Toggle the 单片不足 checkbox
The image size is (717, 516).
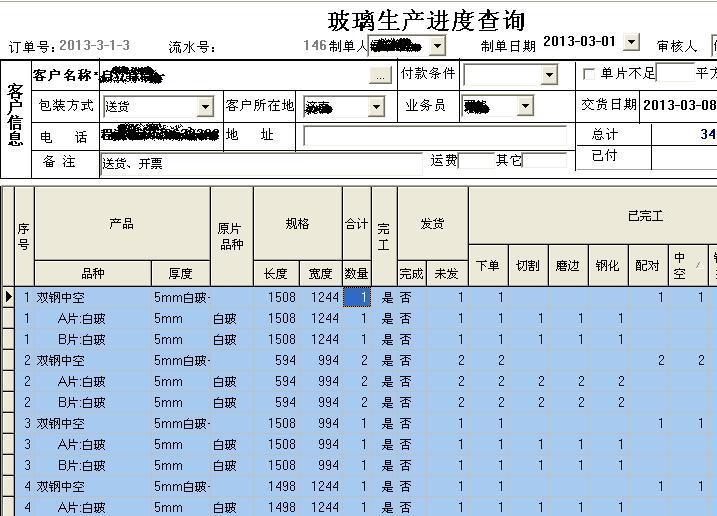click(x=589, y=74)
